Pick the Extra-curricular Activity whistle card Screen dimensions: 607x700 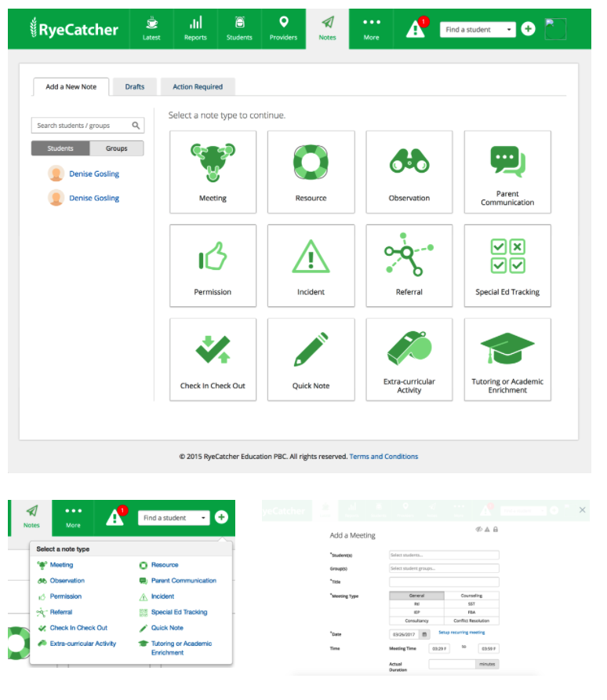pyautogui.click(x=409, y=359)
